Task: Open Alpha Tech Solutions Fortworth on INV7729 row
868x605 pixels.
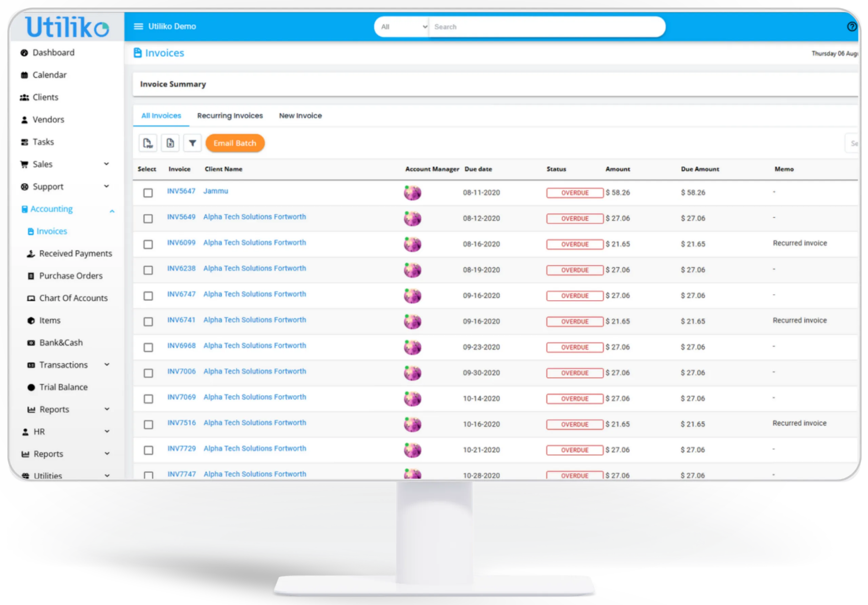Action: (x=255, y=448)
